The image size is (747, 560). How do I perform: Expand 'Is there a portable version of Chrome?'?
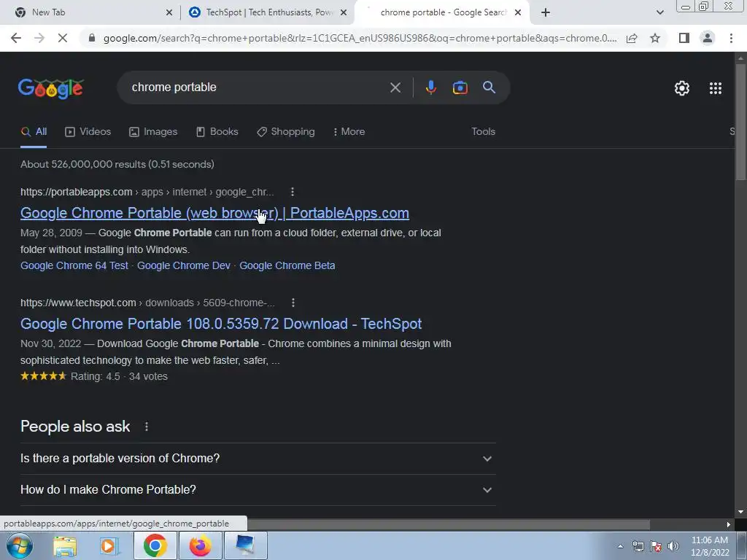click(258, 459)
